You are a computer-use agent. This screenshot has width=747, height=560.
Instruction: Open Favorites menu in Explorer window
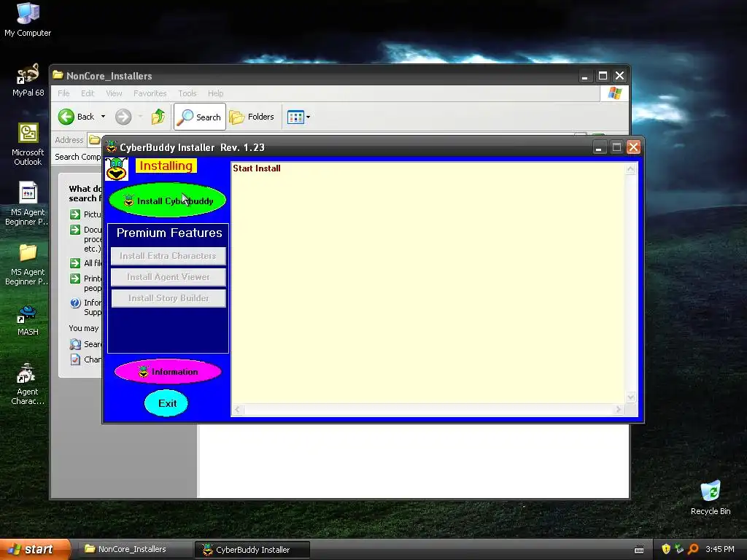150,93
